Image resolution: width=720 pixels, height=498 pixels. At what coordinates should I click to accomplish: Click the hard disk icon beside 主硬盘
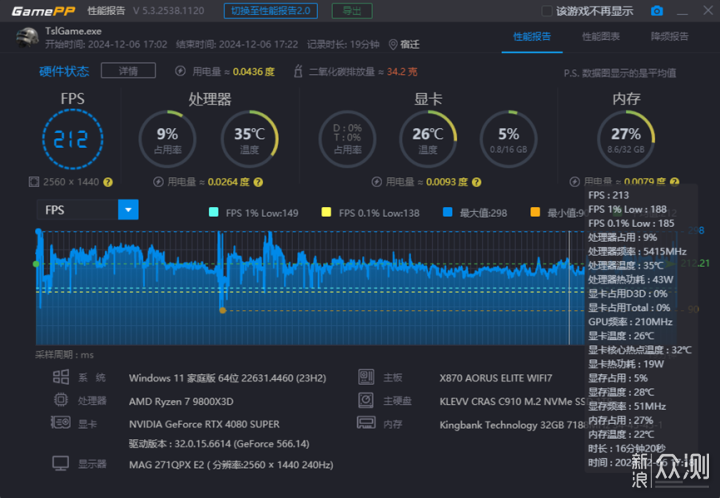pos(366,400)
